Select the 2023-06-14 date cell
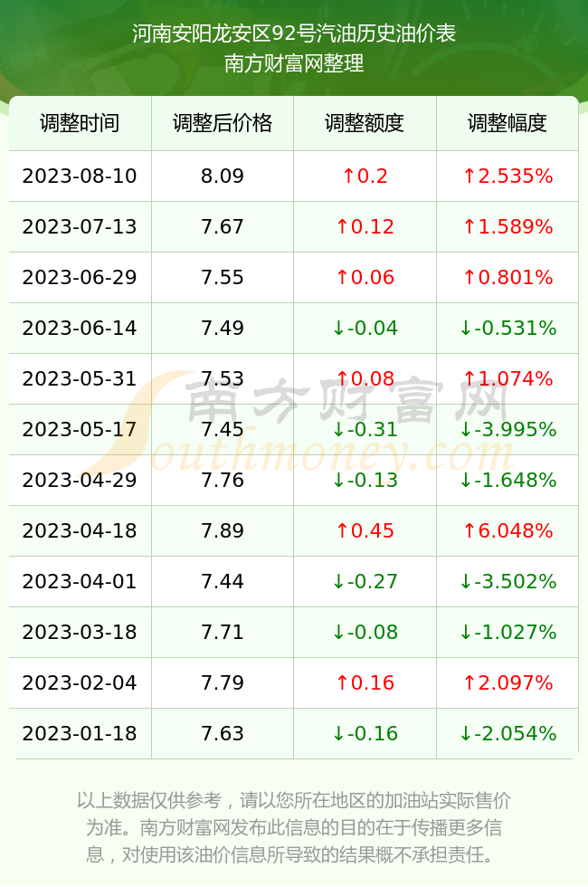This screenshot has width=588, height=887. (80, 328)
